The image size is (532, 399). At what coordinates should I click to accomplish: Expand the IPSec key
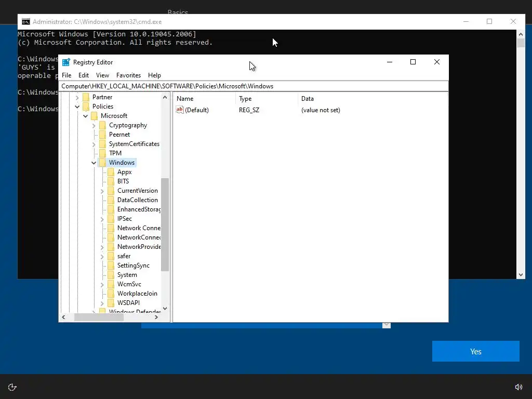tap(102, 219)
